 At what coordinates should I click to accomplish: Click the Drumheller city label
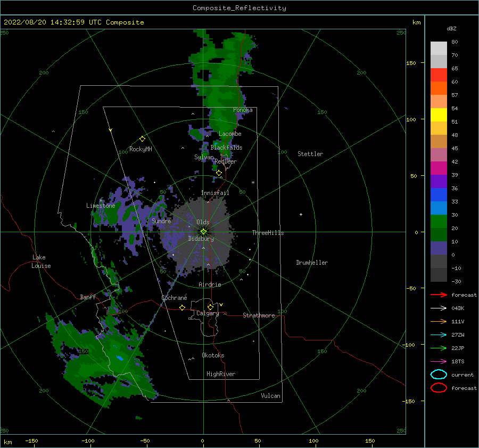312,263
